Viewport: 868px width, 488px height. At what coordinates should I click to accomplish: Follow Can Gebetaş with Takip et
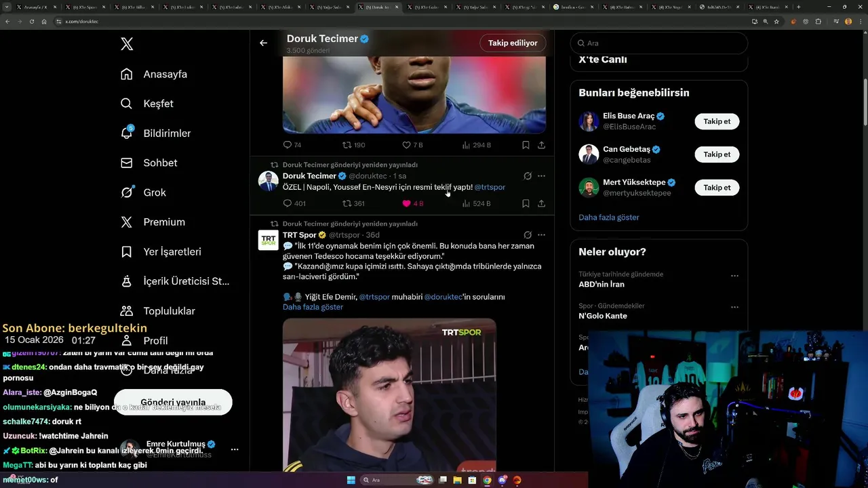point(717,154)
